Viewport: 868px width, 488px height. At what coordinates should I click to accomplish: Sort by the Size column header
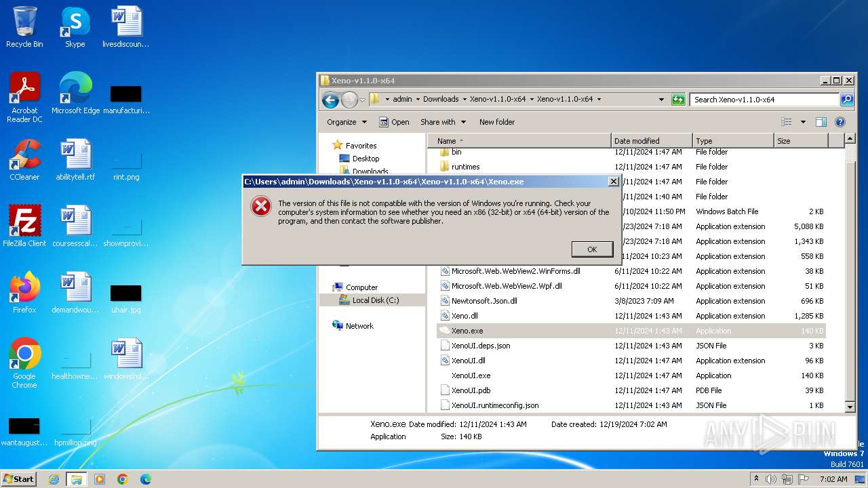click(x=801, y=141)
